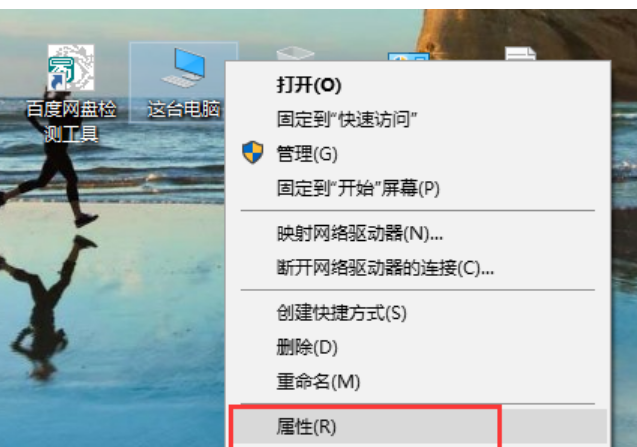The height and width of the screenshot is (447, 637).
Task: Click the 百度网盘检测工具 text label
Action: [x=71, y=121]
